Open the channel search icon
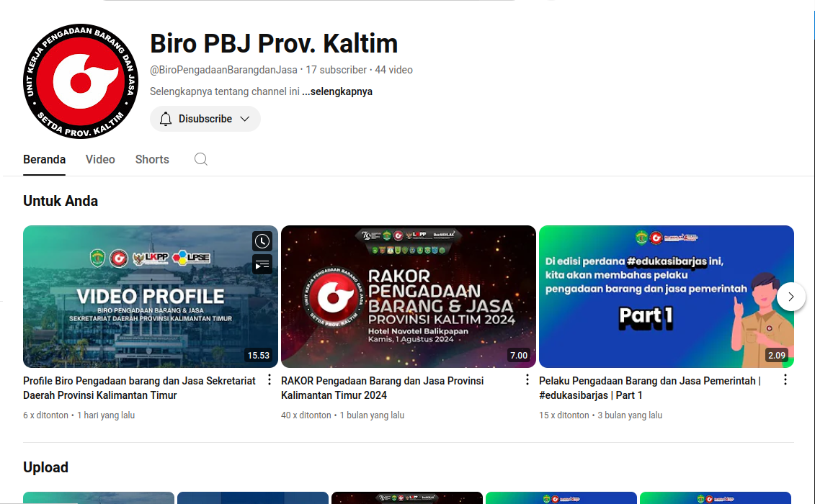 [x=200, y=158]
